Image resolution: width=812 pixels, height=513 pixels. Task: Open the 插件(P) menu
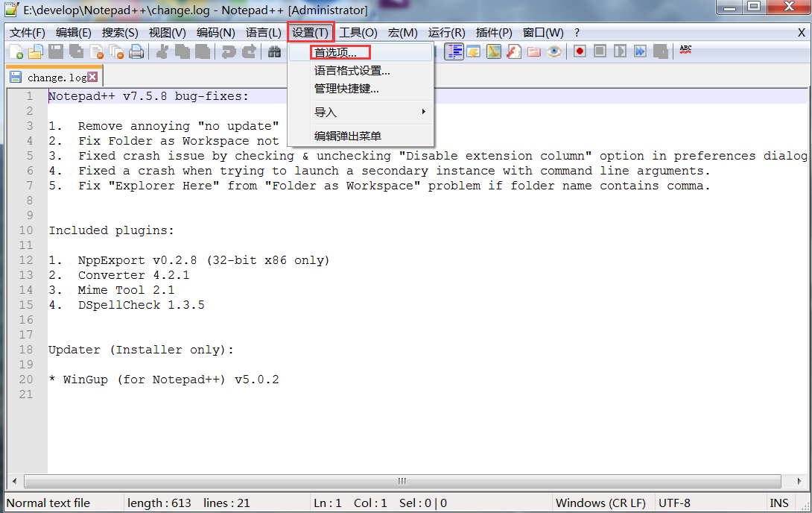[x=494, y=33]
